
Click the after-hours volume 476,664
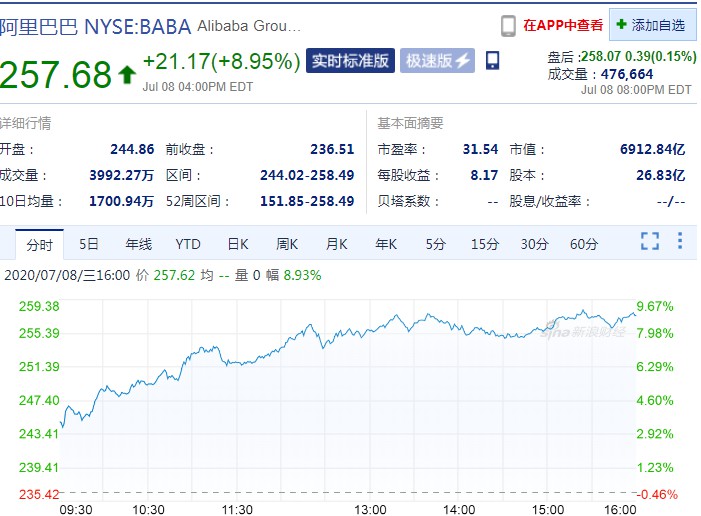627,74
